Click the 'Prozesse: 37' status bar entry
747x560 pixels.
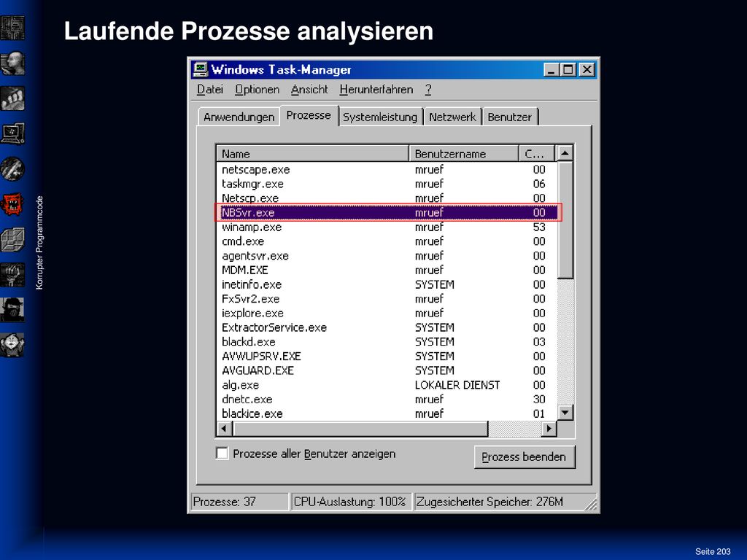click(x=240, y=502)
